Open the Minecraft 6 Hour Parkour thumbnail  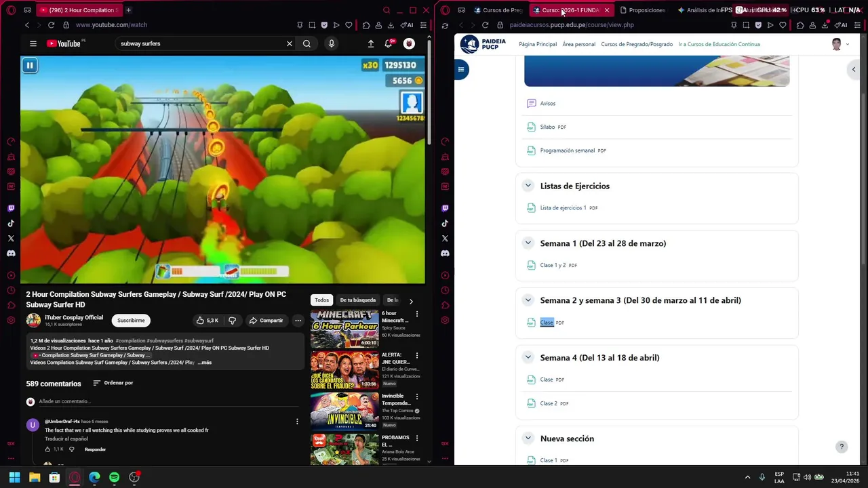click(344, 328)
